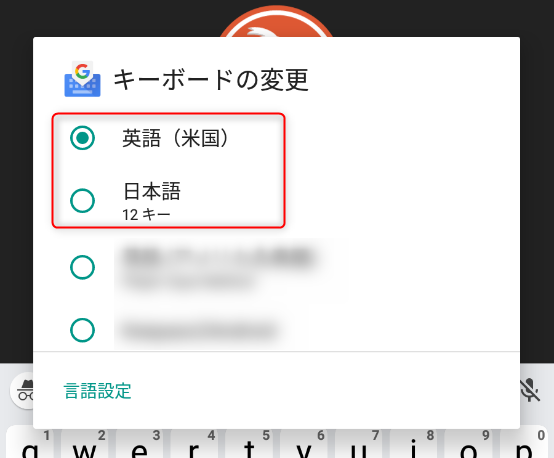Tap the t key on keyboard
The width and height of the screenshot is (554, 458).
pos(249,444)
